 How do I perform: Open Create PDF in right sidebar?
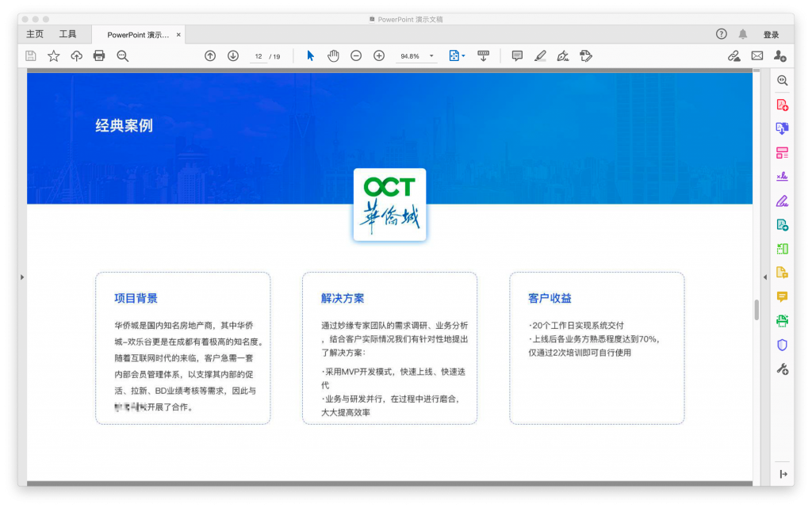click(x=783, y=105)
